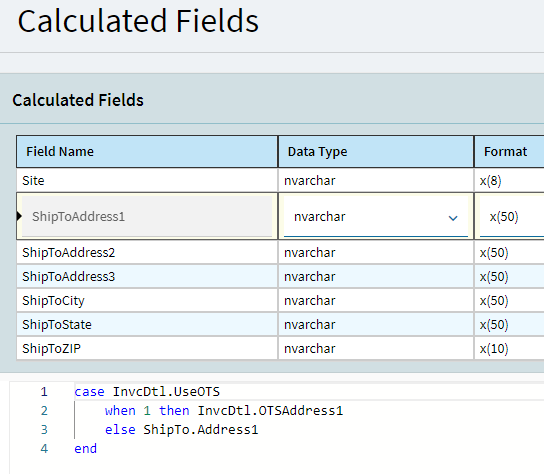This screenshot has height=474, width=544.
Task: Click the nvarchar data type cell for Site
Action: (376, 180)
